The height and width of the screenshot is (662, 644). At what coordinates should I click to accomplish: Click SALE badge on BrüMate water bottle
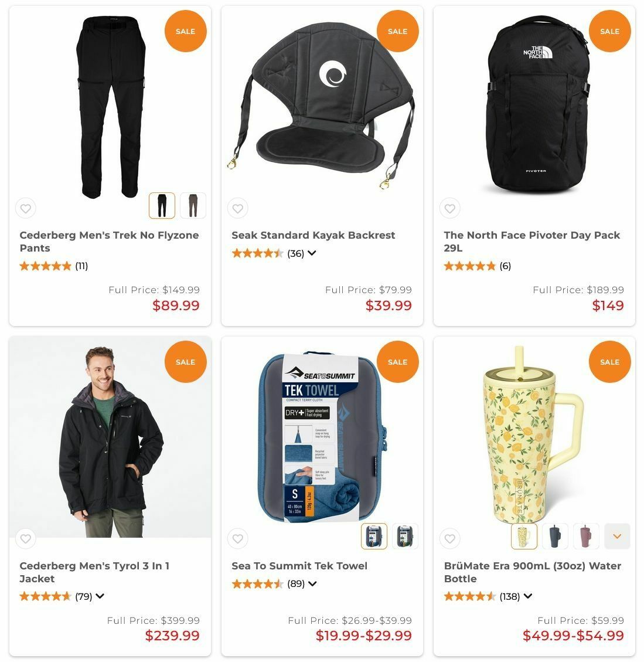(x=610, y=362)
